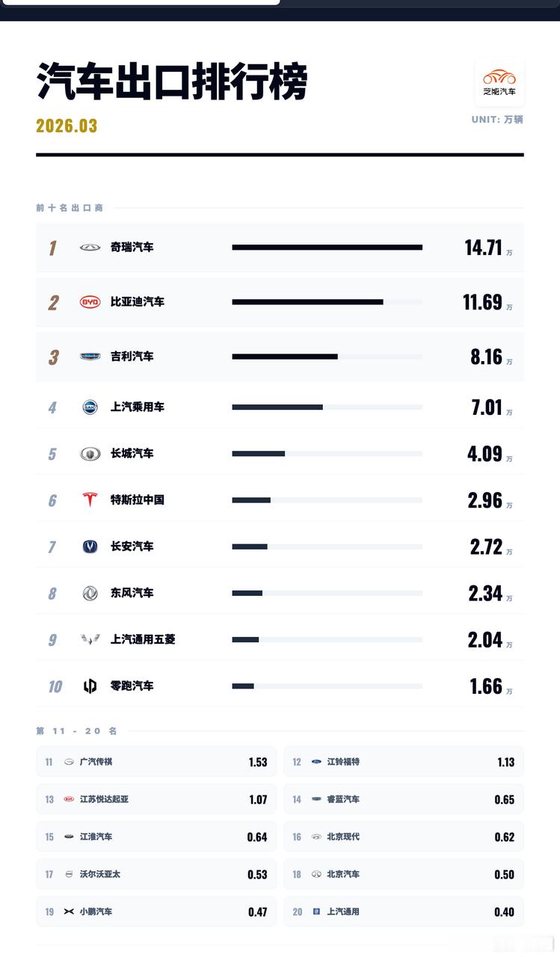Click the 2026.03 date label
The image size is (560, 957).
(x=67, y=126)
